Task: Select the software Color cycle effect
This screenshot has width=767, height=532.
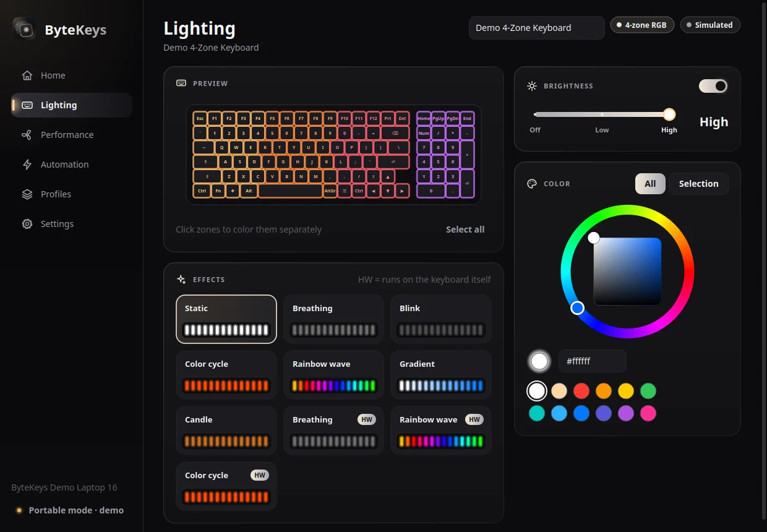Action: coord(226,375)
